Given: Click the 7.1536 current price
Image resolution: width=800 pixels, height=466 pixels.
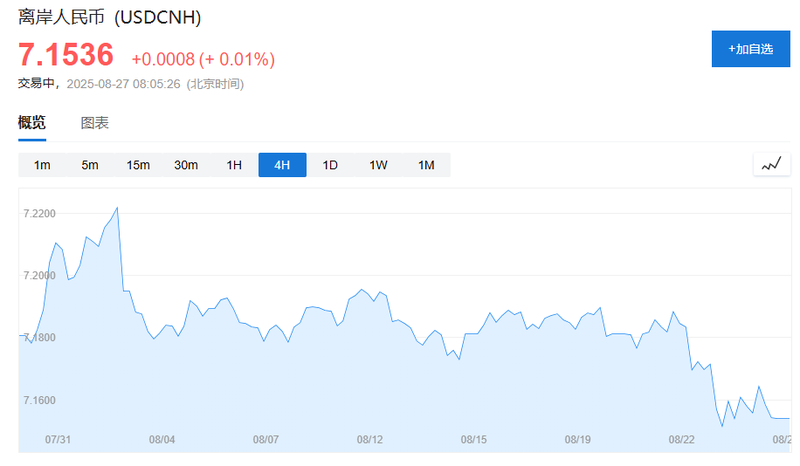Looking at the screenshot, I should [x=66, y=55].
